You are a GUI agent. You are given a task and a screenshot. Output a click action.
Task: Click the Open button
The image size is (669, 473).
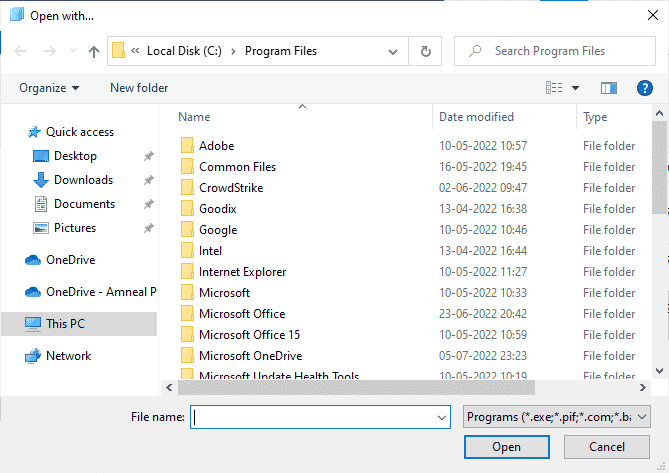click(506, 447)
